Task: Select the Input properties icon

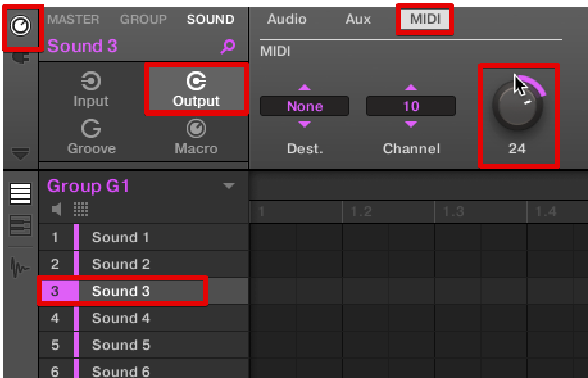Action: 91,89
